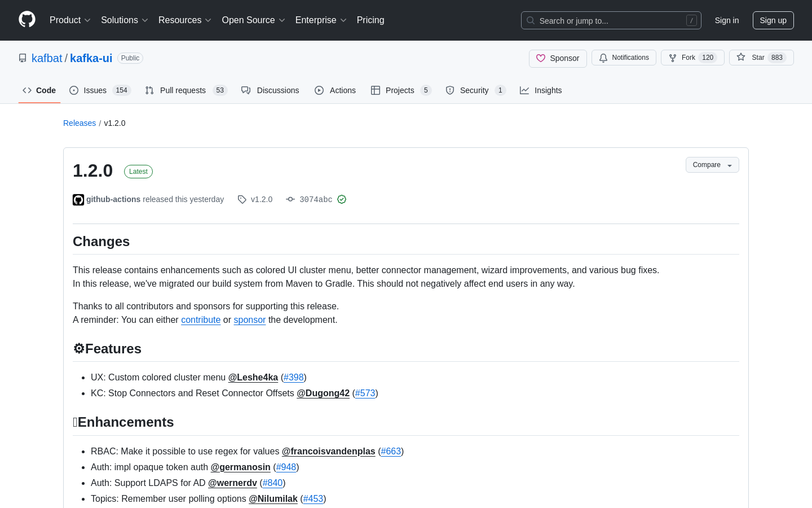Click Sign in

point(727,20)
